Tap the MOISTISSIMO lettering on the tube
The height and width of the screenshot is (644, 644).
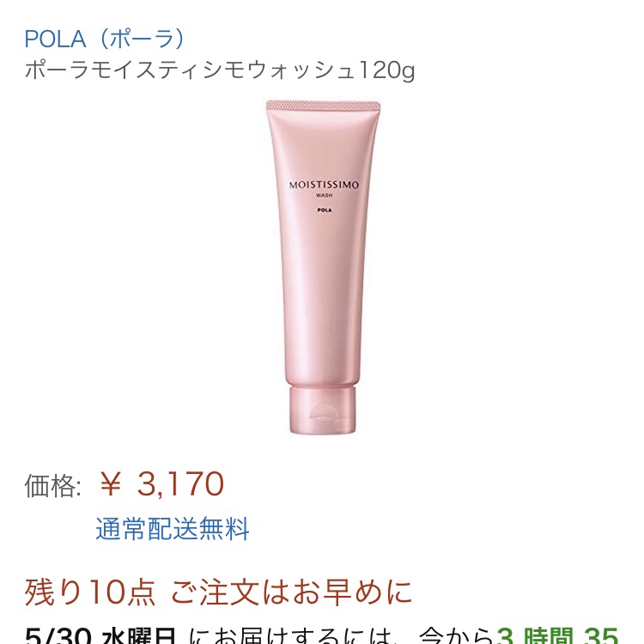click(324, 185)
